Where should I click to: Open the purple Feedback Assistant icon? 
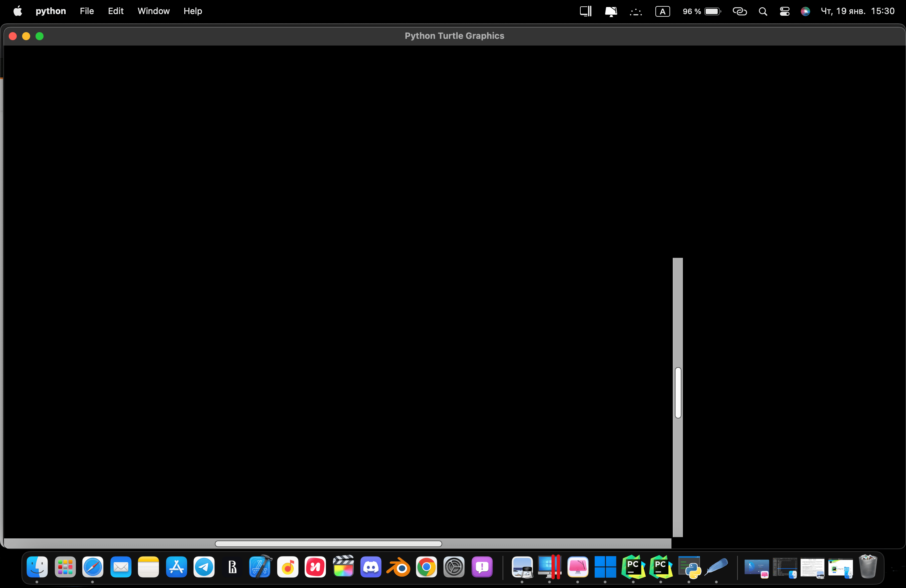point(482,567)
